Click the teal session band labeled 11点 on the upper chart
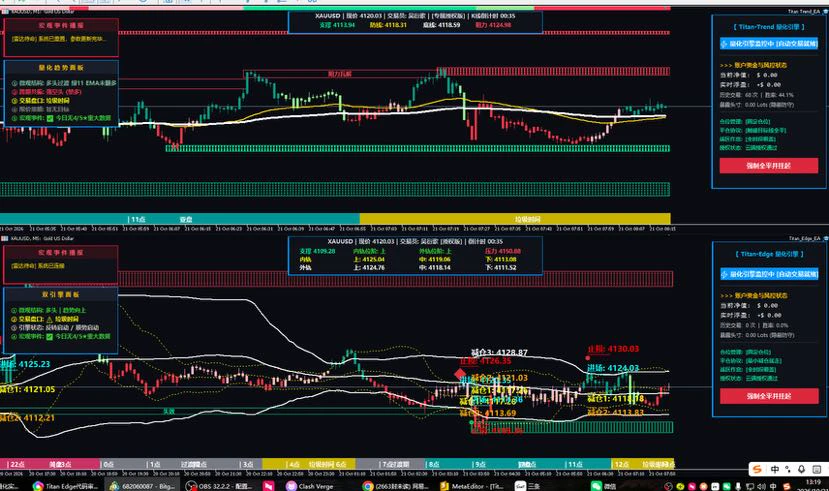Image resolution: width=829 pixels, height=491 pixels. click(180, 219)
